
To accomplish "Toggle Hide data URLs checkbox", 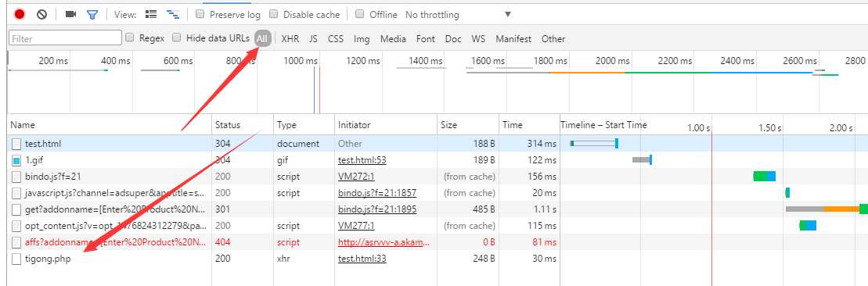I will [x=177, y=38].
